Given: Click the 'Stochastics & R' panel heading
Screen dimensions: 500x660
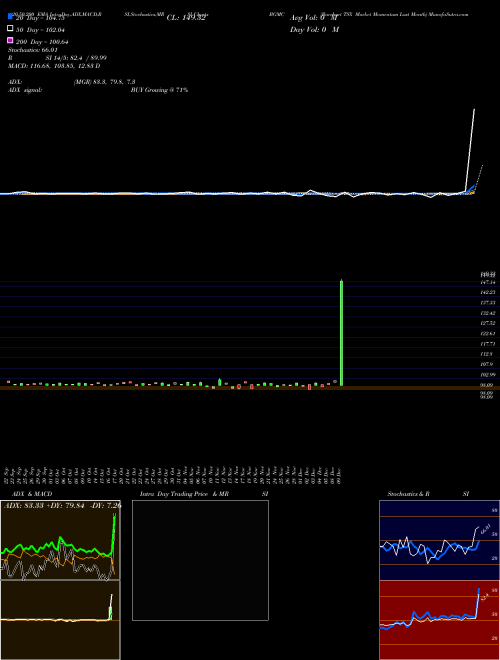Looking at the screenshot, I should click(409, 494).
